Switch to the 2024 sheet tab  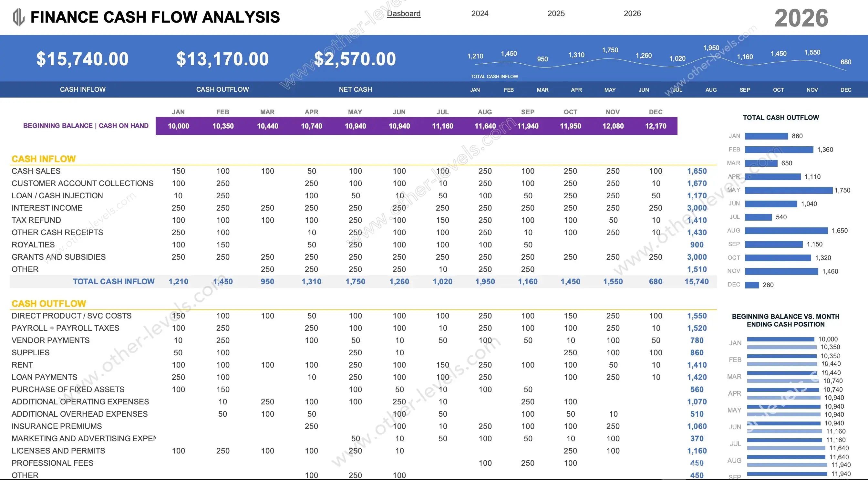tap(480, 14)
